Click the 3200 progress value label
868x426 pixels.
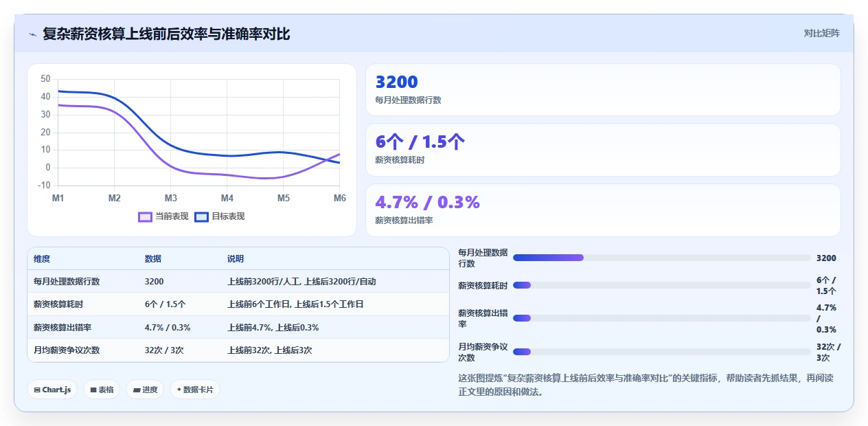(826, 258)
